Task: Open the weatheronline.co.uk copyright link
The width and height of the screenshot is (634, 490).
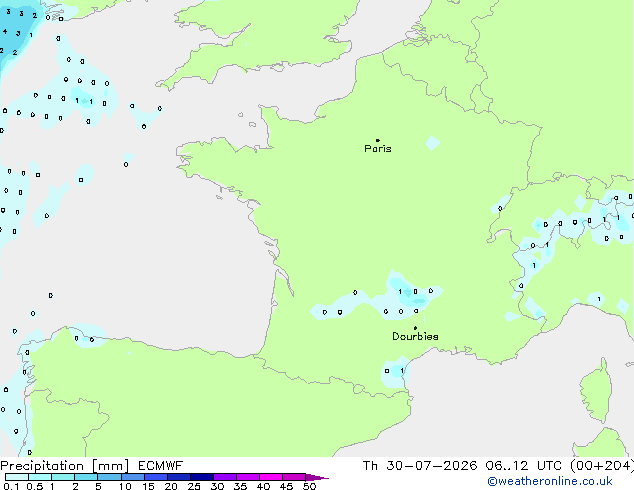Action: [550, 481]
